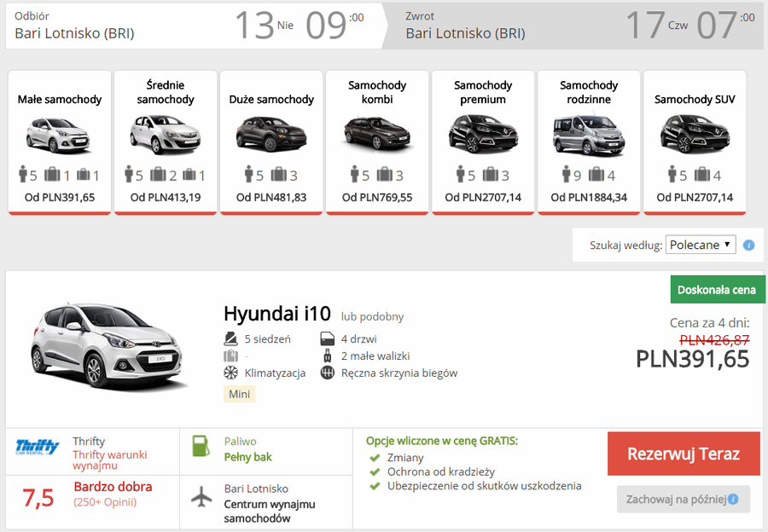Click the Odbiór pickup location Bari Lotnisko
The height and width of the screenshot is (532, 768).
pos(74,33)
